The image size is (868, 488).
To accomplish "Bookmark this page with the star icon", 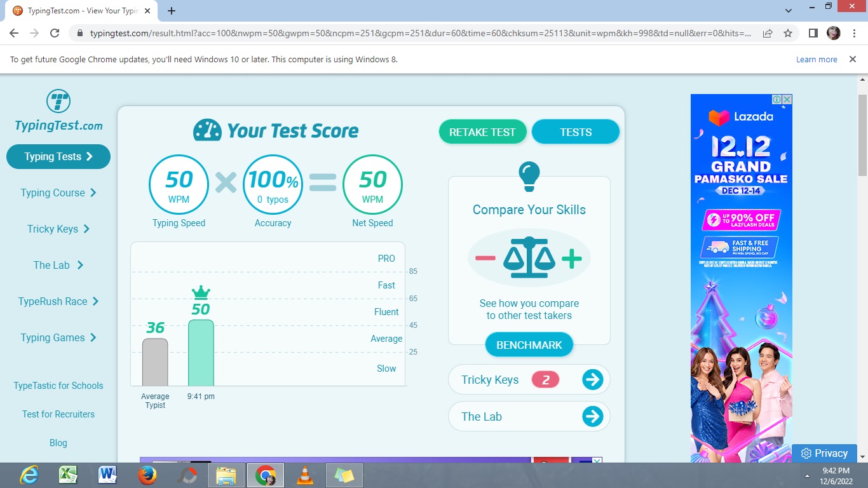I will tap(788, 33).
